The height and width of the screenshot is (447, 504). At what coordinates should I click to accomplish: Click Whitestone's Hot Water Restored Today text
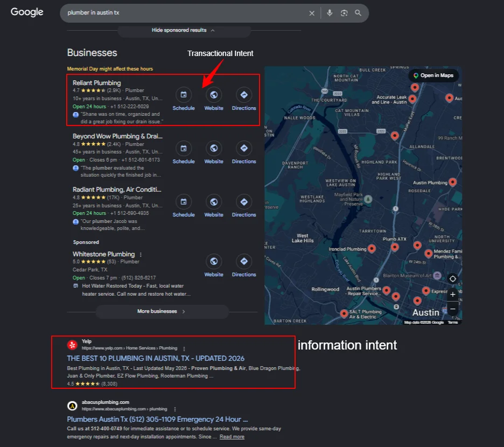[x=136, y=290]
